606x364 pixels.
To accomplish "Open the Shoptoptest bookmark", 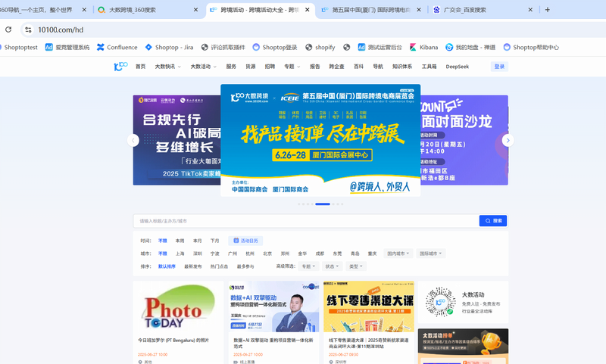I will tap(20, 47).
